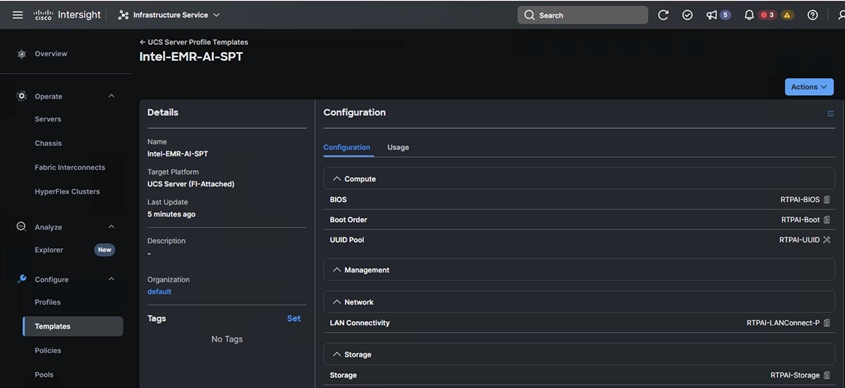Click the RTPAI-UUID pool name

799,240
